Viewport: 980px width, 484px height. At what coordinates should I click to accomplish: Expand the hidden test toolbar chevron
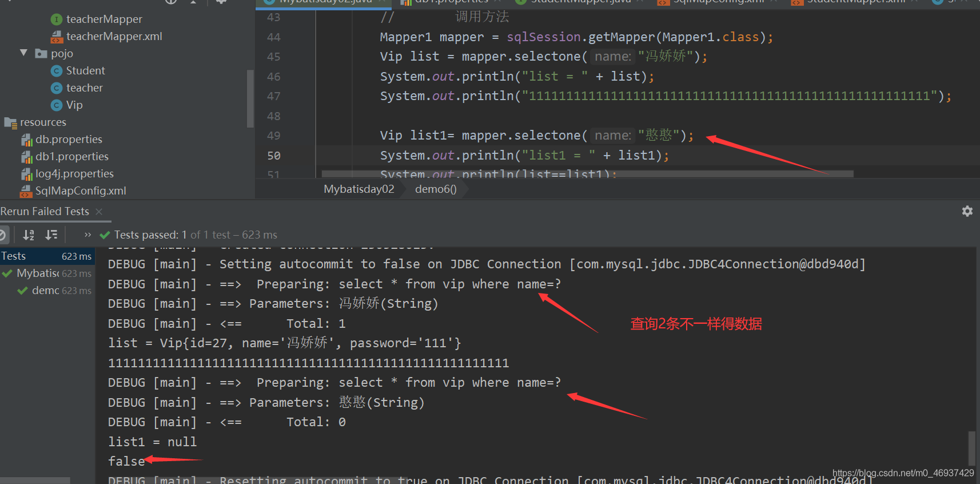(87, 235)
